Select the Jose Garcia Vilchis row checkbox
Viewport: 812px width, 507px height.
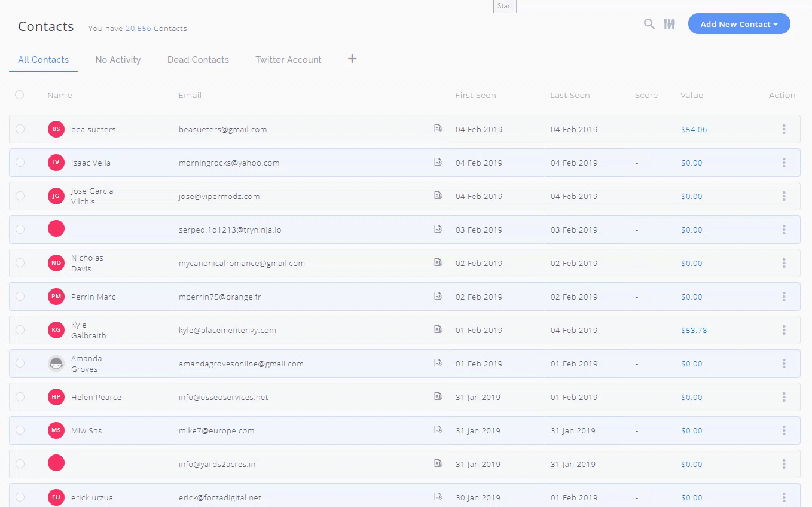pos(20,196)
